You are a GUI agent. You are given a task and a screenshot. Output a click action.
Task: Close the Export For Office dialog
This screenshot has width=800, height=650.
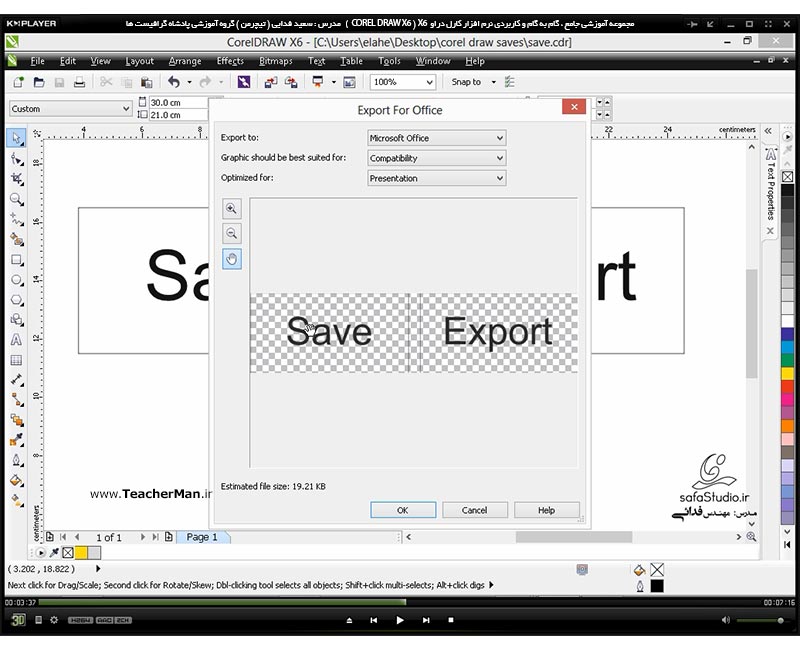pyautogui.click(x=574, y=107)
